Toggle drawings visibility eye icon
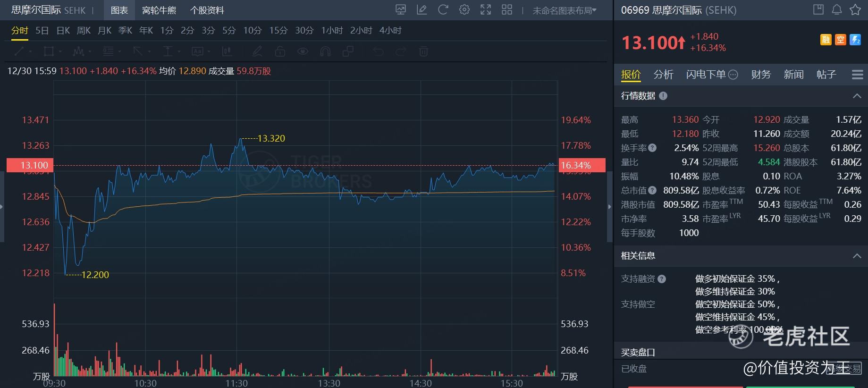Viewport: 868px width, 388px height. (x=303, y=51)
